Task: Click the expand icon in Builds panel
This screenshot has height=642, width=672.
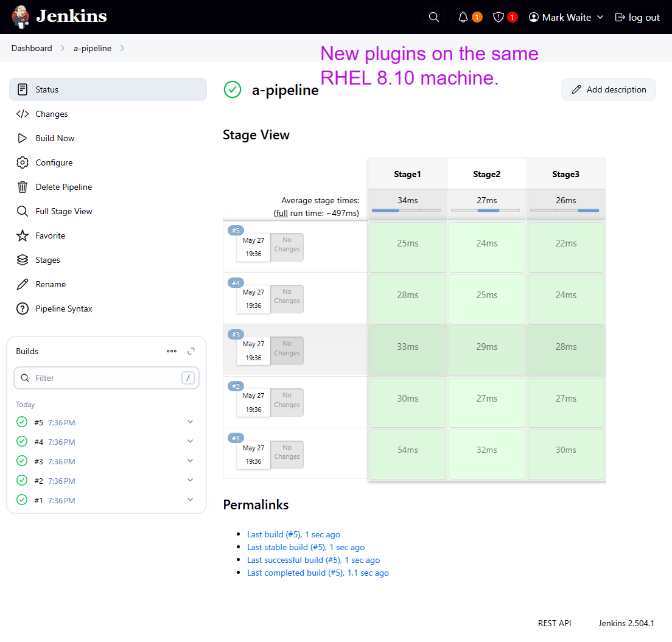Action: [191, 351]
